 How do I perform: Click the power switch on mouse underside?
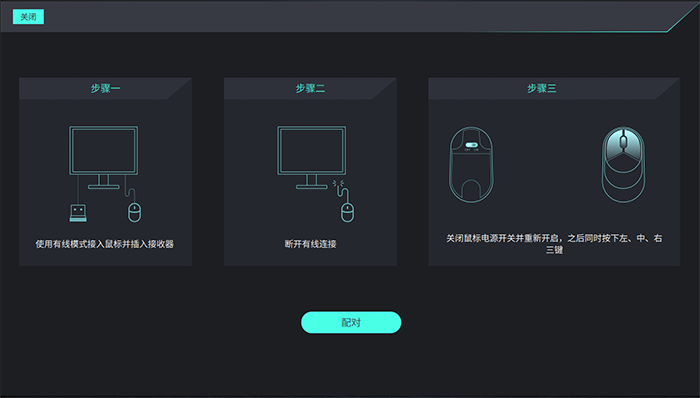471,145
